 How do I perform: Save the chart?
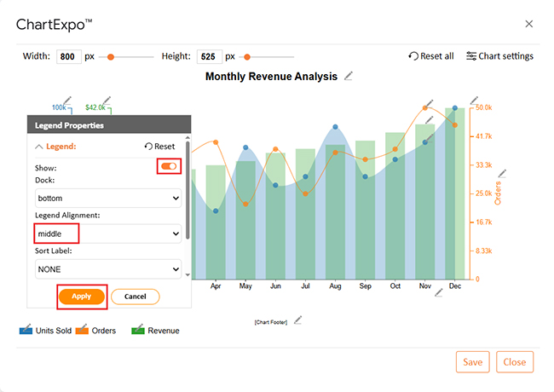click(x=472, y=361)
